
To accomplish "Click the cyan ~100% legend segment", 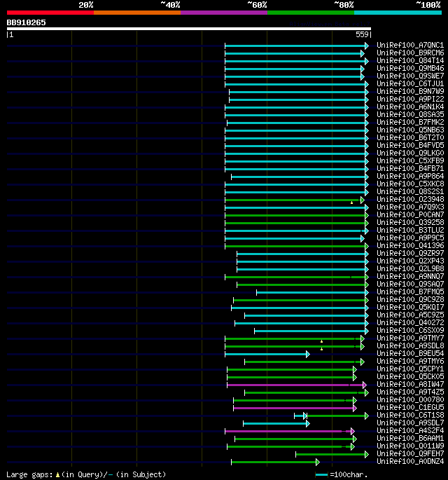I will pos(398,13).
